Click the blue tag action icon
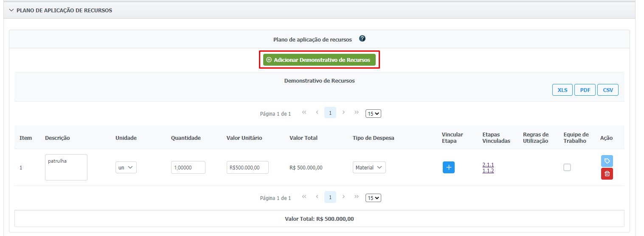The height and width of the screenshot is (236, 644). 607,161
